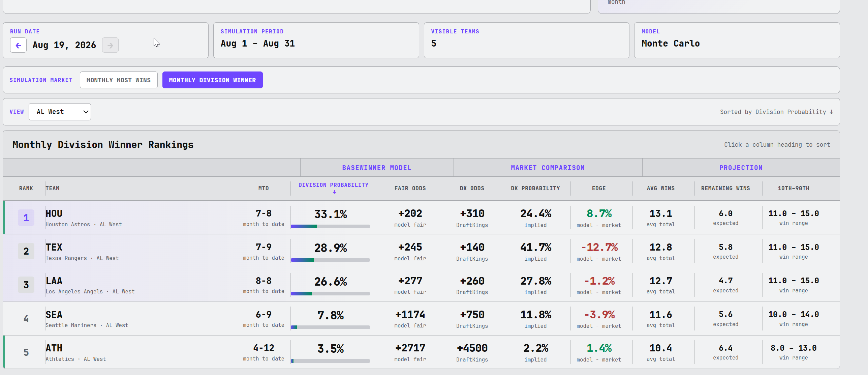Click the Division Probability sort arrow

334,192
